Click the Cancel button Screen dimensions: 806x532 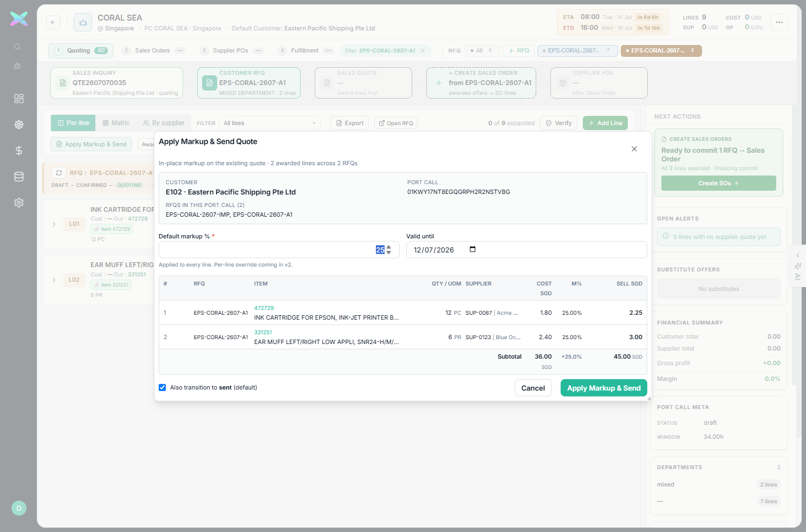[533, 388]
